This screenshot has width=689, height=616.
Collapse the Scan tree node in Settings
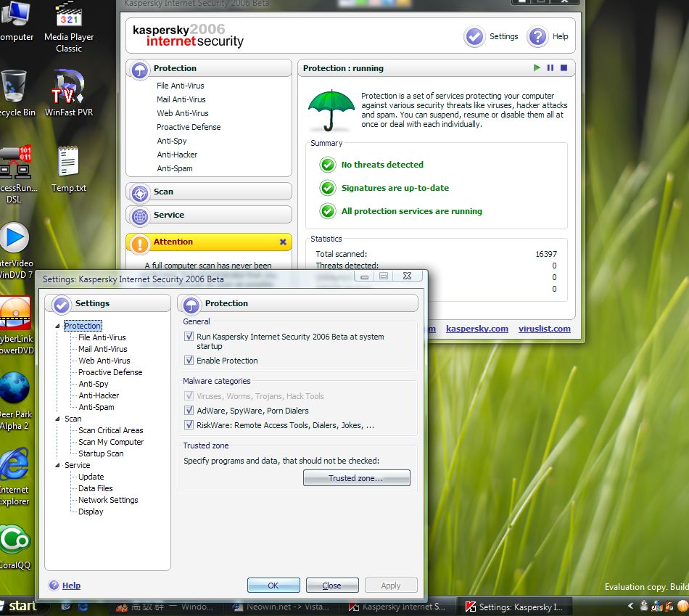click(x=57, y=419)
